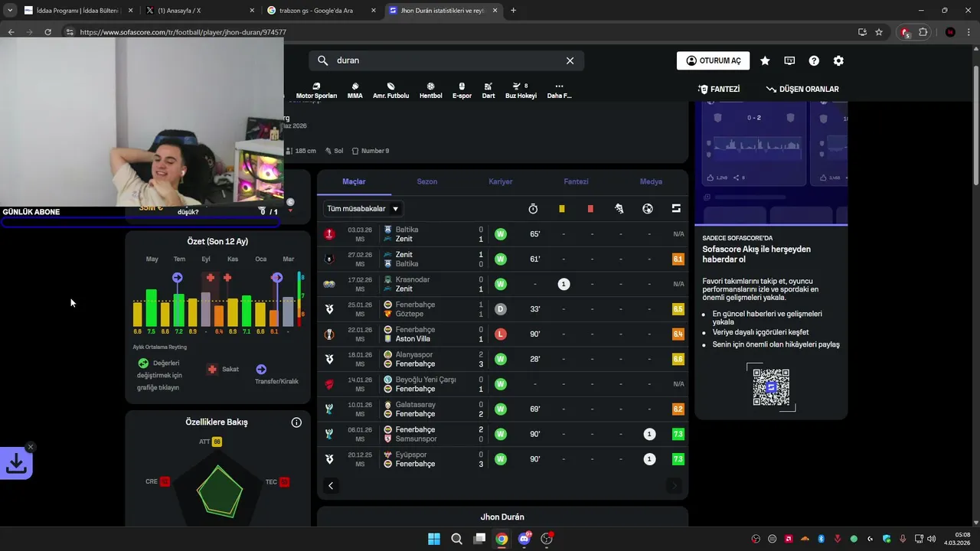
Task: Switch to the Fantezi player tab
Action: [576, 181]
